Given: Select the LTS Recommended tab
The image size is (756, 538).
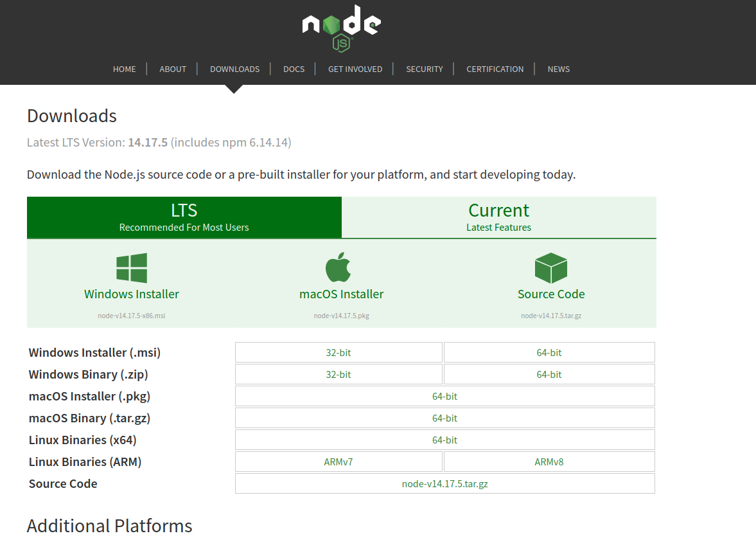Looking at the screenshot, I should point(184,217).
